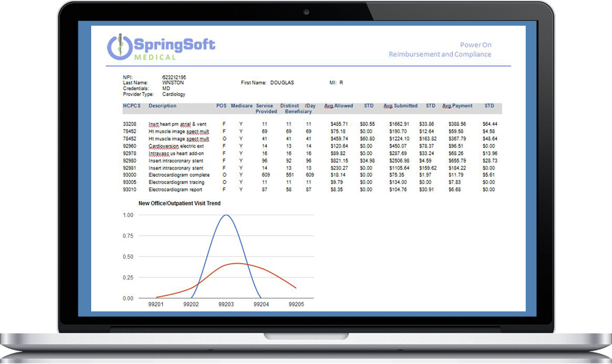
Task: Click the Avg. Allowed column header
Action: pos(338,106)
